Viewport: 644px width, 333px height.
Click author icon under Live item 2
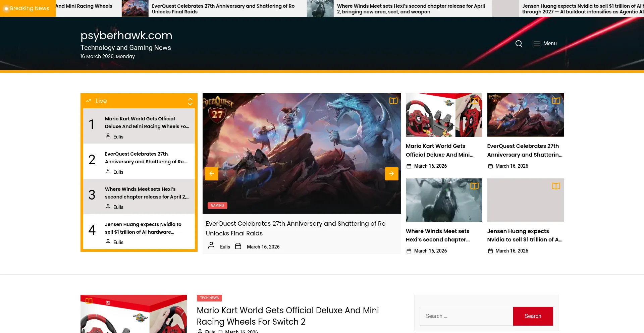(x=108, y=171)
